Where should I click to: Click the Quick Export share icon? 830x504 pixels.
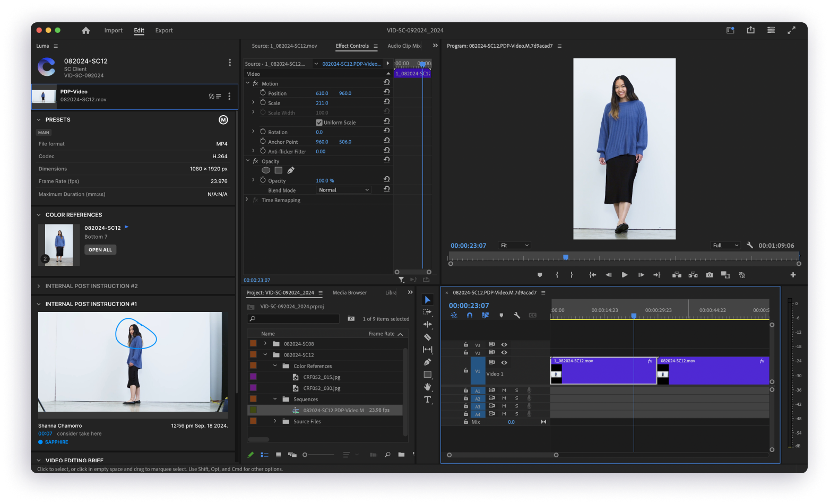coord(750,30)
